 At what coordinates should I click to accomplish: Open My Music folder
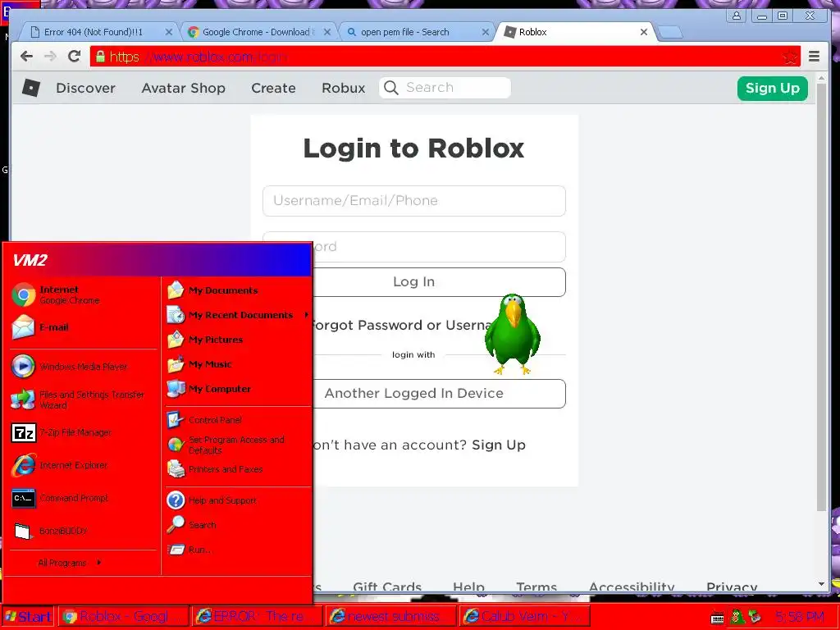199,364
